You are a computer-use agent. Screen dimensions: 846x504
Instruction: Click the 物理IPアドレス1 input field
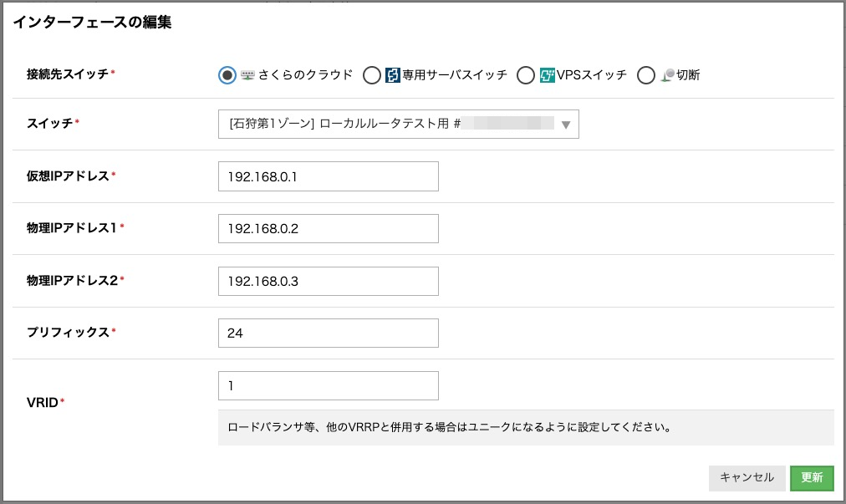(328, 228)
